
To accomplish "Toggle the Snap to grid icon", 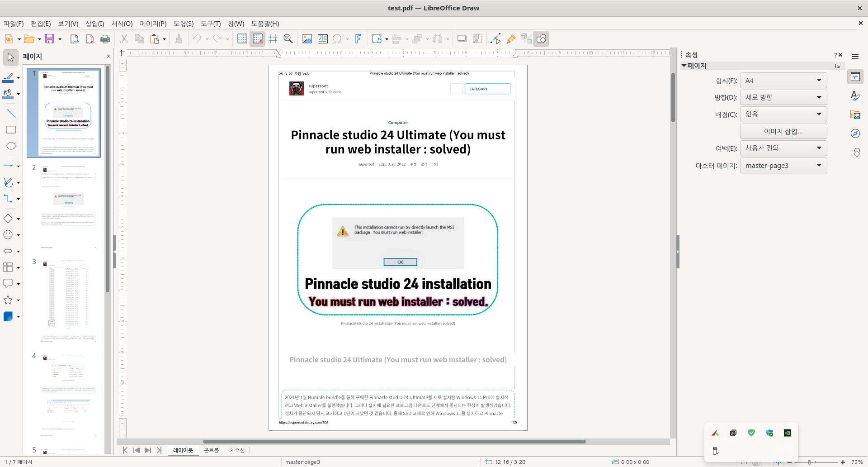I will 258,39.
